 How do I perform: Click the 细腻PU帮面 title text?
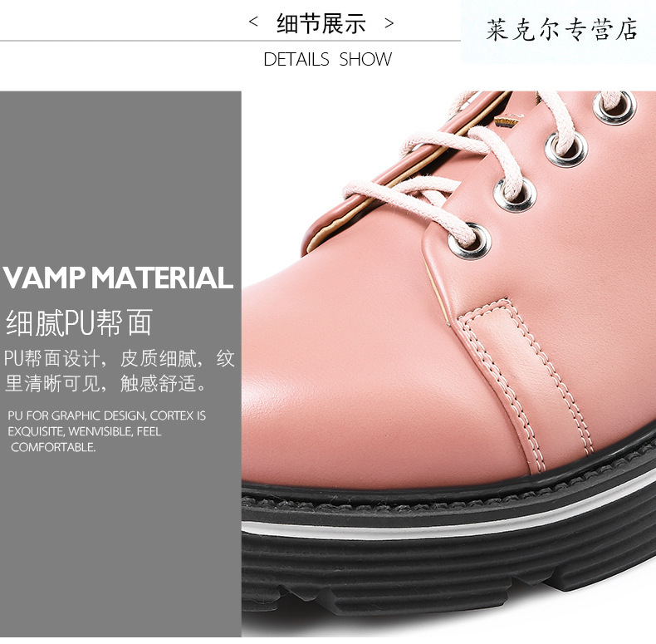pos(79,322)
